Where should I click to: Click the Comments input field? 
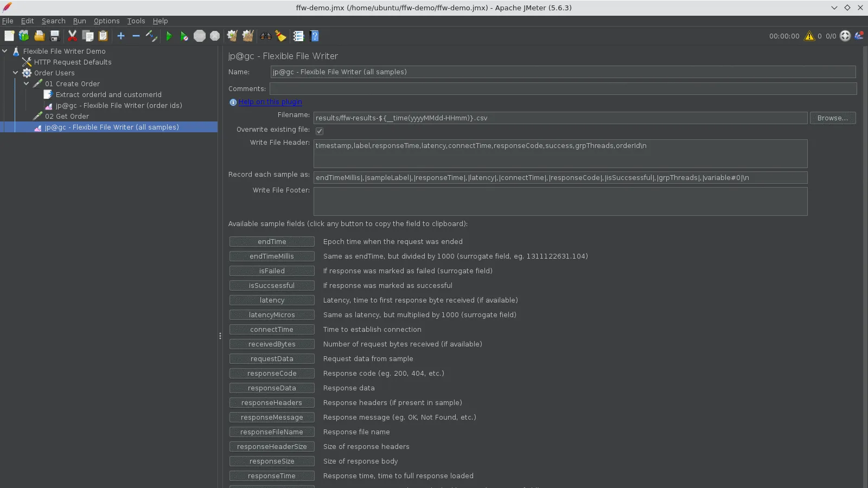(563, 88)
